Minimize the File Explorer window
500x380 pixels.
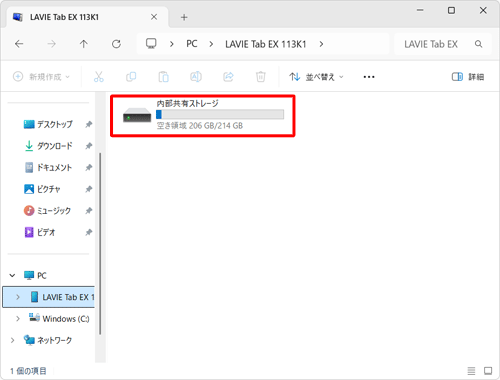[x=420, y=11]
